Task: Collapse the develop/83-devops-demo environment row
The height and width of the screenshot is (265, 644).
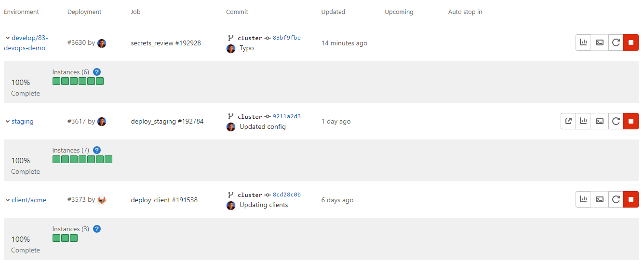Action: [8, 38]
